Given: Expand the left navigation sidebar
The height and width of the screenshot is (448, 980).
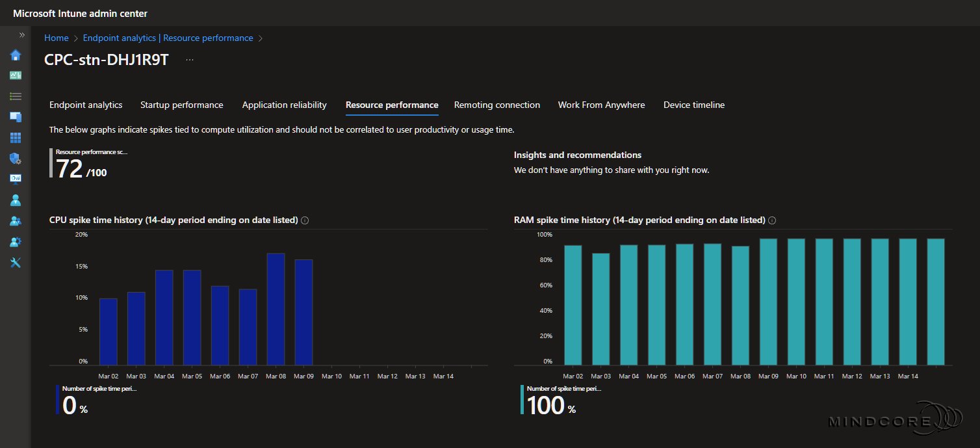Looking at the screenshot, I should pyautogui.click(x=21, y=35).
